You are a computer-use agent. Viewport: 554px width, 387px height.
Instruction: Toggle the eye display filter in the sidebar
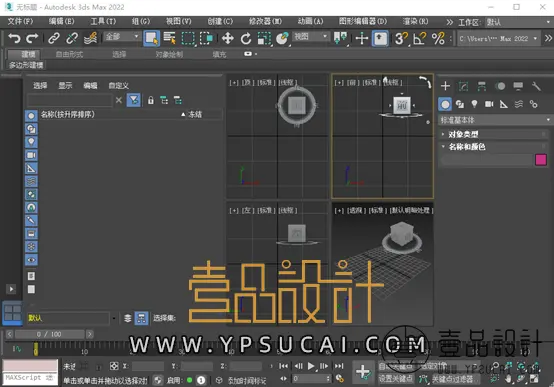coord(31,260)
